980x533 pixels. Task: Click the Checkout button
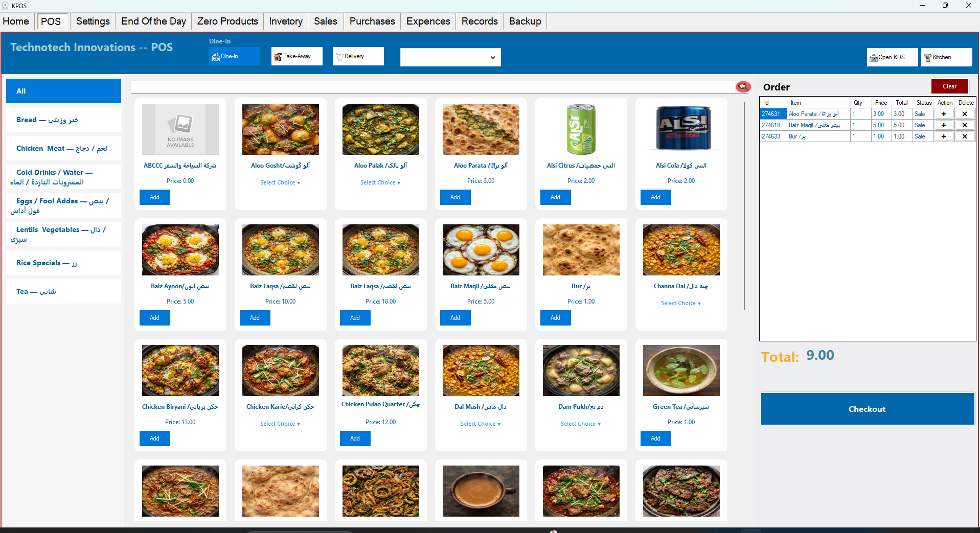(x=867, y=409)
